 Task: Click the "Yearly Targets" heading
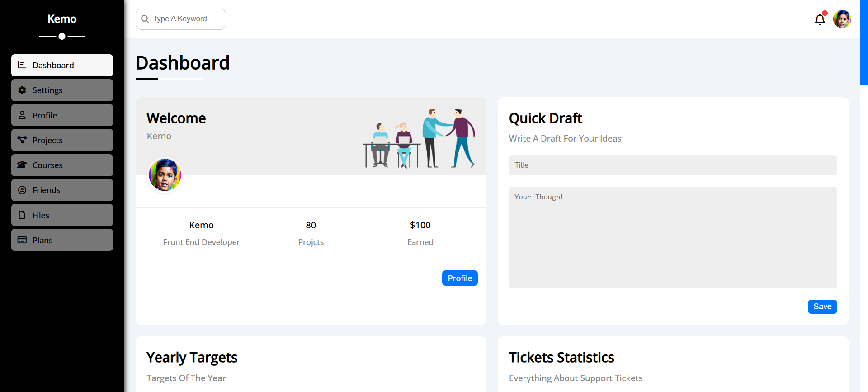(192, 357)
